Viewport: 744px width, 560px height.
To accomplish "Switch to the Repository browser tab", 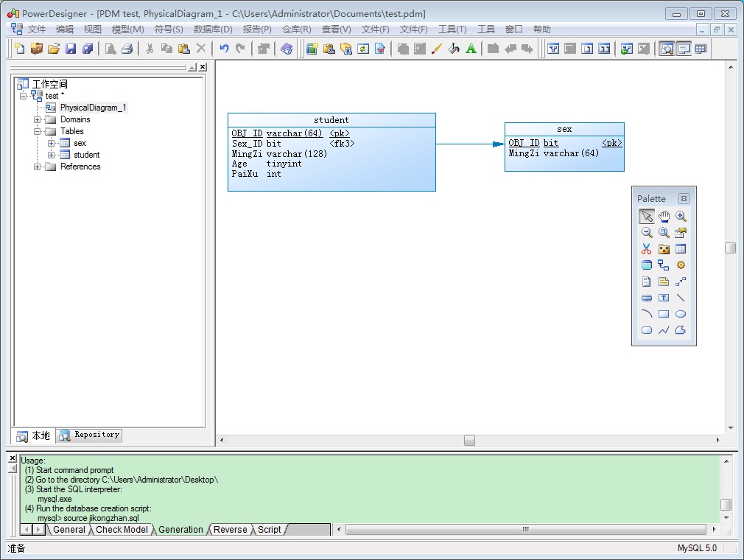I will [89, 435].
